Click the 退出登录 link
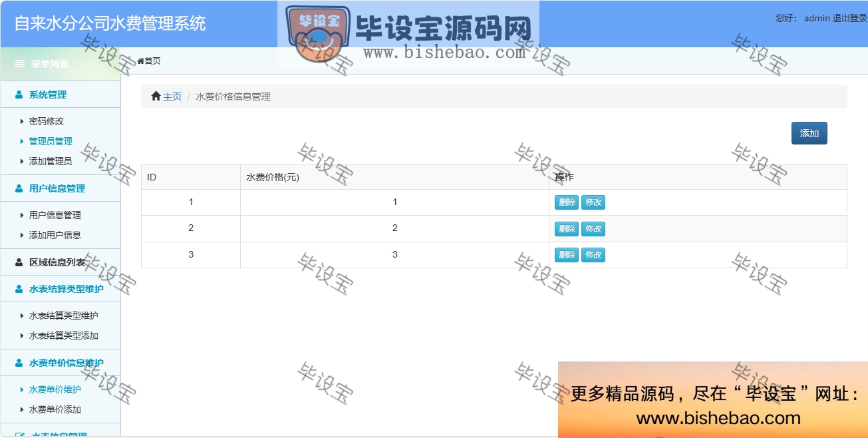 (x=849, y=19)
